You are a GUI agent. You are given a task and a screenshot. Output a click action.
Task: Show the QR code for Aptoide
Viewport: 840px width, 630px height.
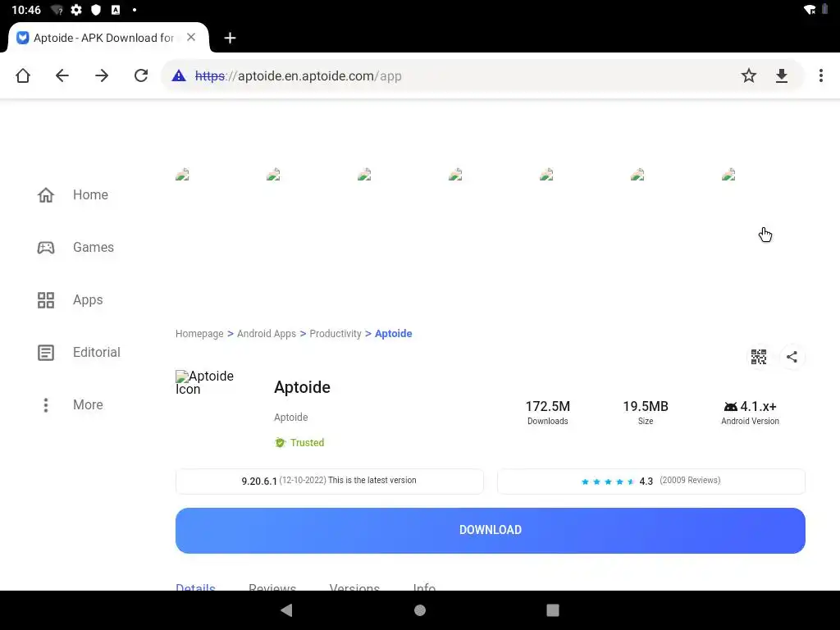[x=759, y=357]
